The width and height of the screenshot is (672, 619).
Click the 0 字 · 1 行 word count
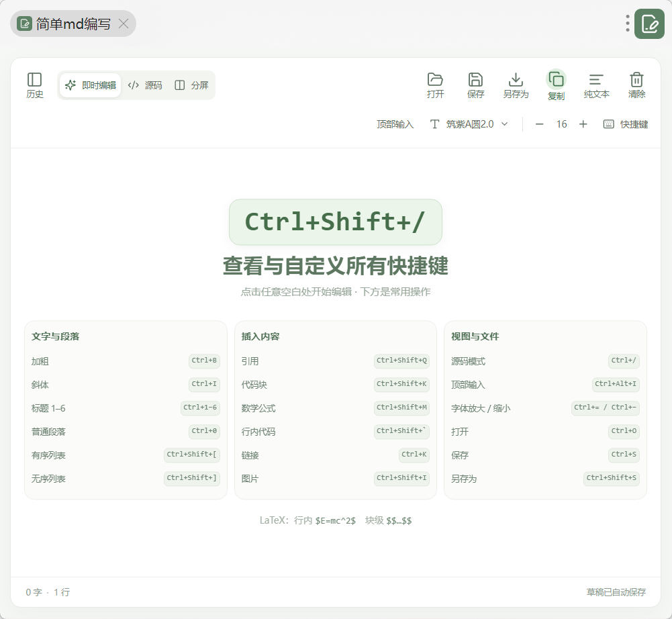(48, 592)
